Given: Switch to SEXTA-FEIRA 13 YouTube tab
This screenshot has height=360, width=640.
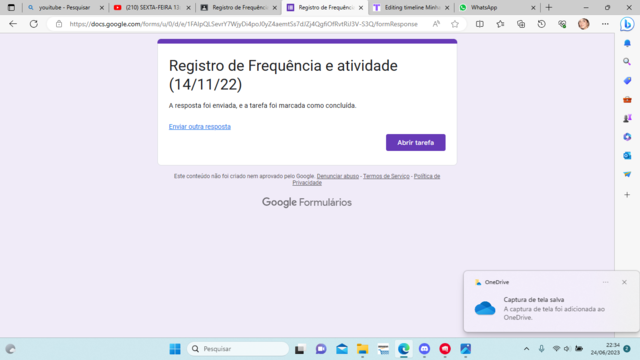Looking at the screenshot, I should pos(152,7).
